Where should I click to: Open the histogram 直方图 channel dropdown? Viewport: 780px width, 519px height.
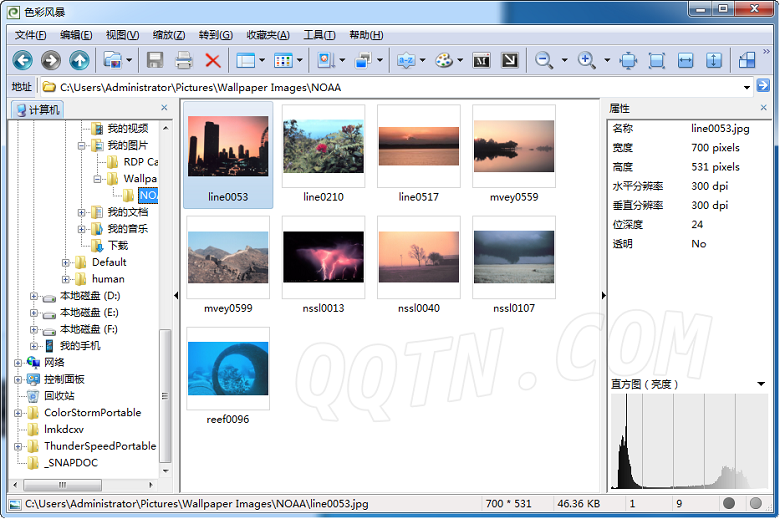(x=761, y=384)
